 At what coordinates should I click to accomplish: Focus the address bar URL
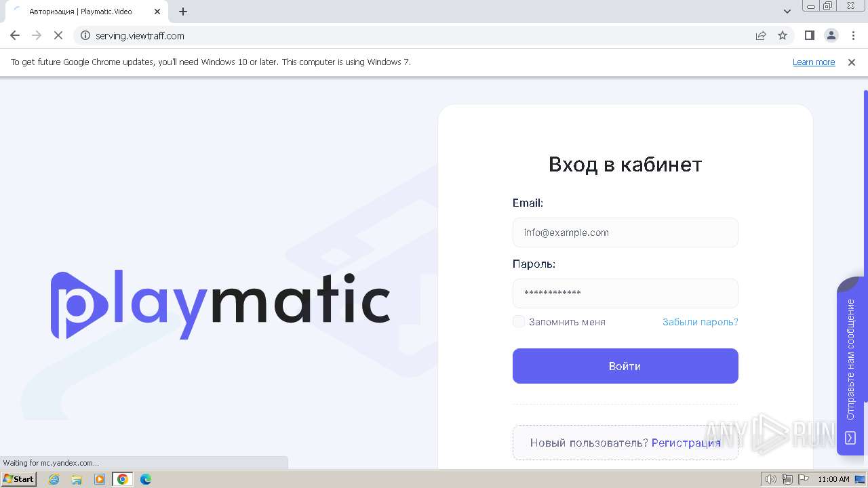(140, 36)
